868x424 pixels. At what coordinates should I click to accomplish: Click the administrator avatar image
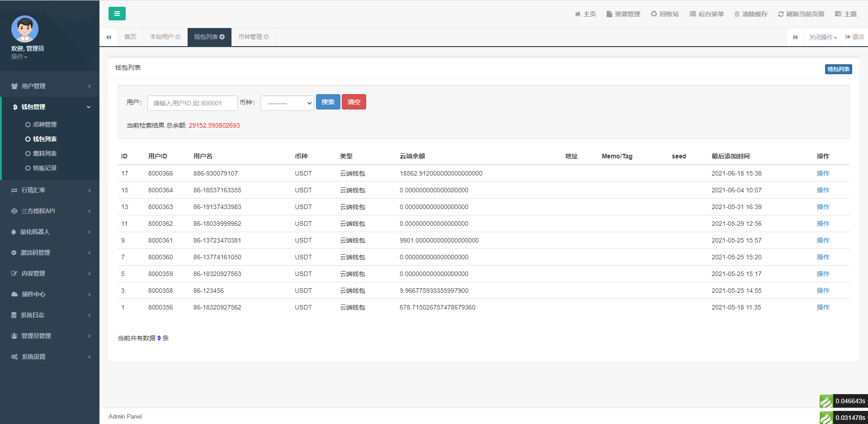pos(25,29)
